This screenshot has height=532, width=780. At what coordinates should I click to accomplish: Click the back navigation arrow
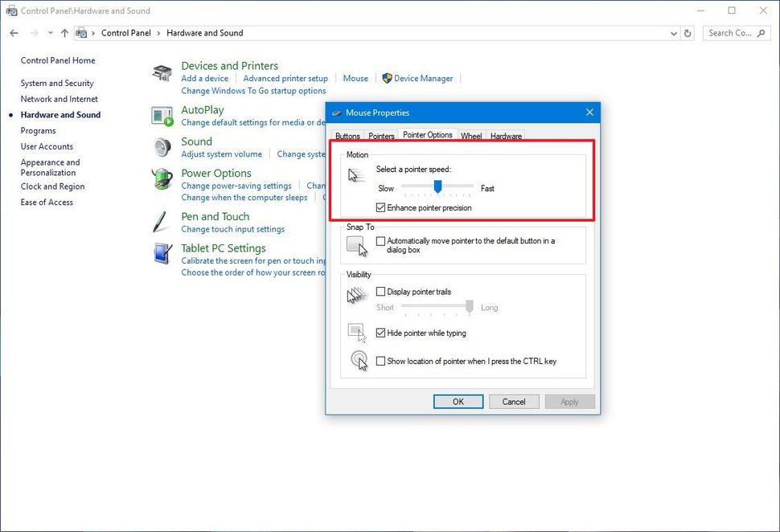click(x=14, y=33)
